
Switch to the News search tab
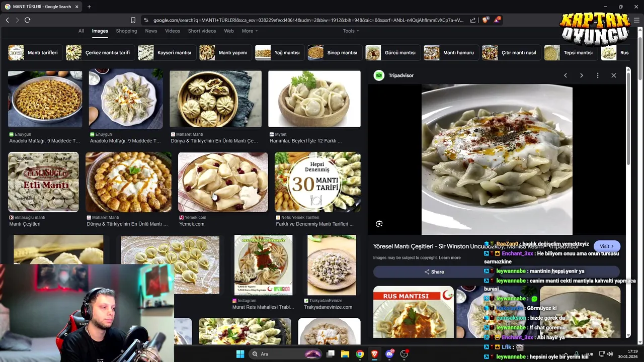[x=151, y=31]
